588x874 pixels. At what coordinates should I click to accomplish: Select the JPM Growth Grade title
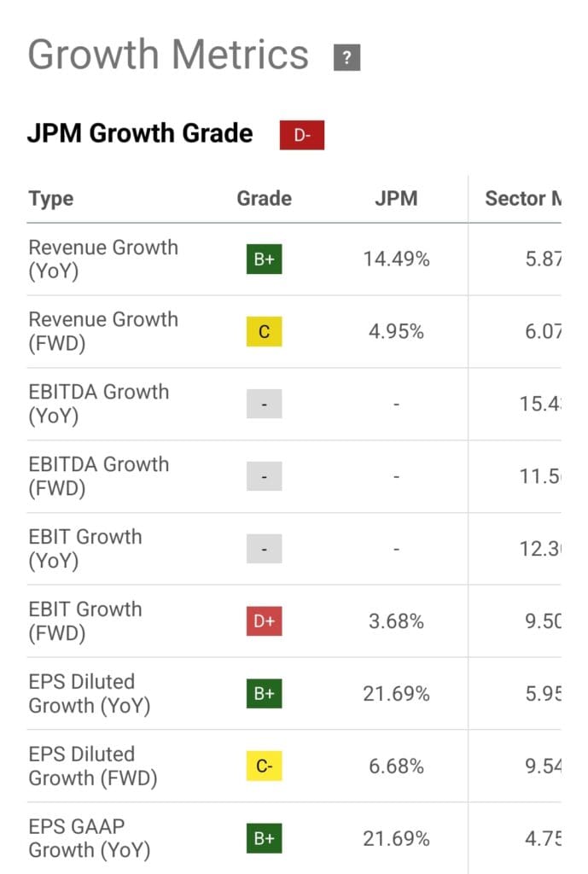140,134
